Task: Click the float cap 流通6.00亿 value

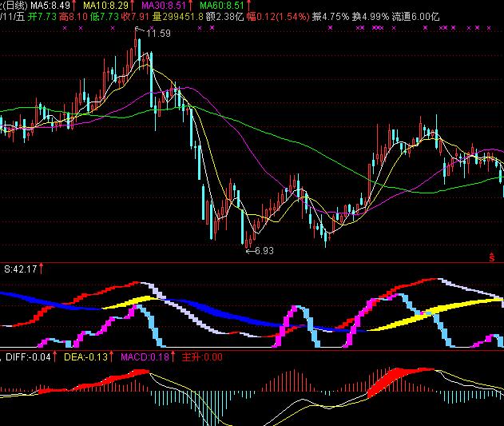Action: point(415,17)
